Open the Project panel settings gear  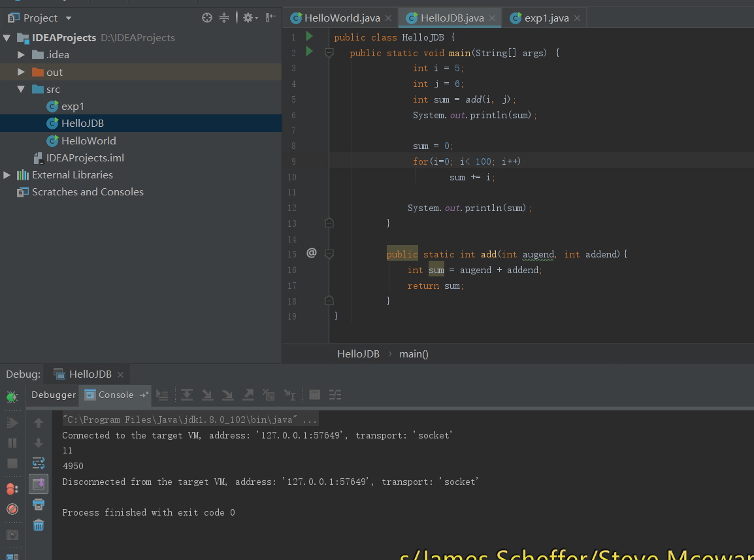pos(250,18)
